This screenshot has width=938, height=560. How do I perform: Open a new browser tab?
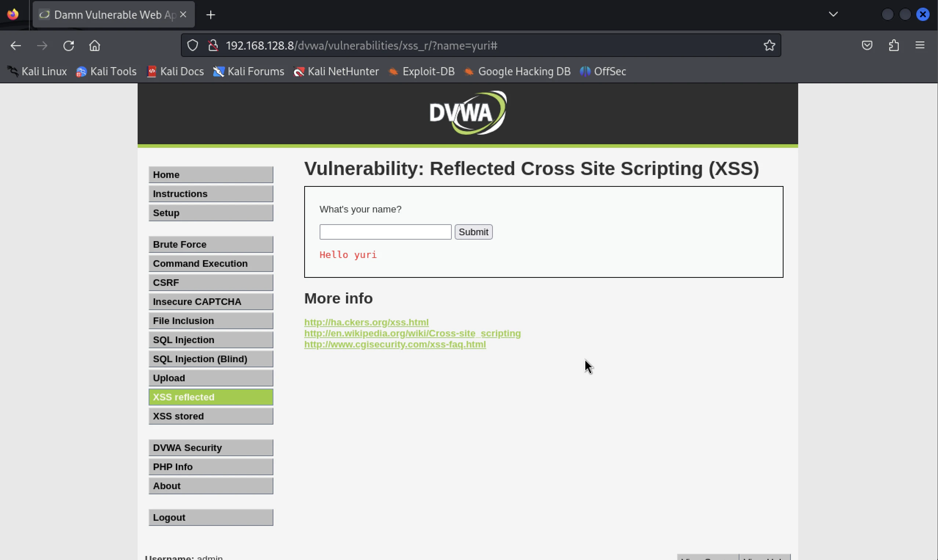click(211, 15)
